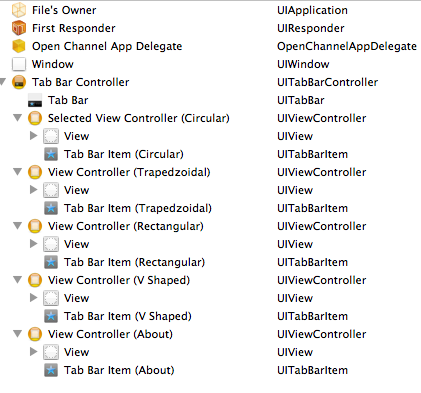Image resolution: width=421 pixels, height=393 pixels.
Task: Select the View Controller (Trapedzoidal) label
Action: 129,172
